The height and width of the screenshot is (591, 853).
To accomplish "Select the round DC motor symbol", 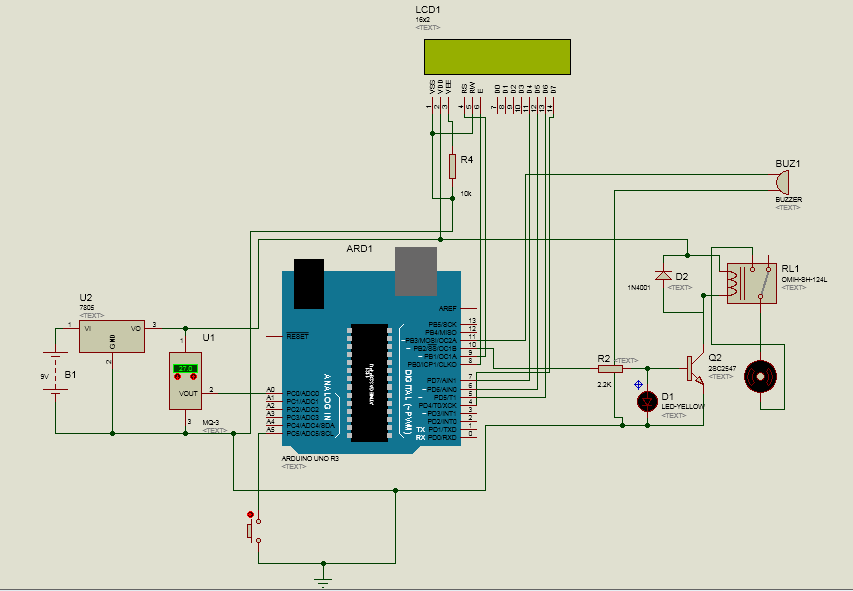I will (761, 377).
